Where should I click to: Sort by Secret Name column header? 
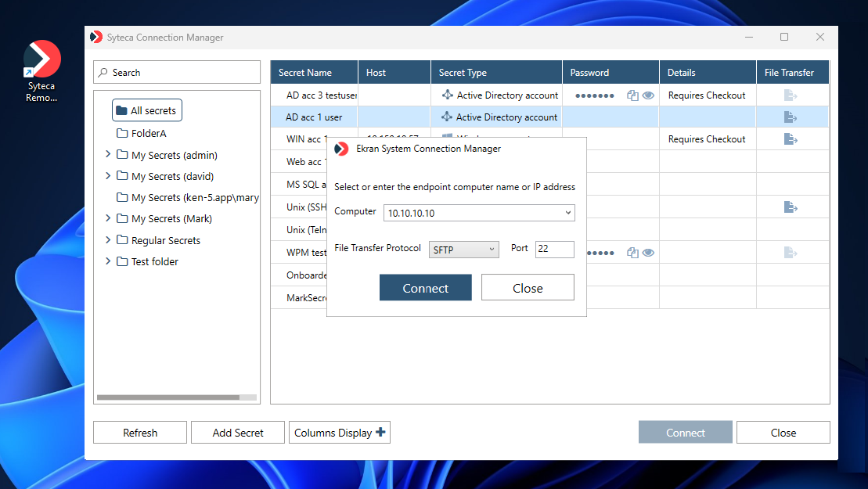305,73
